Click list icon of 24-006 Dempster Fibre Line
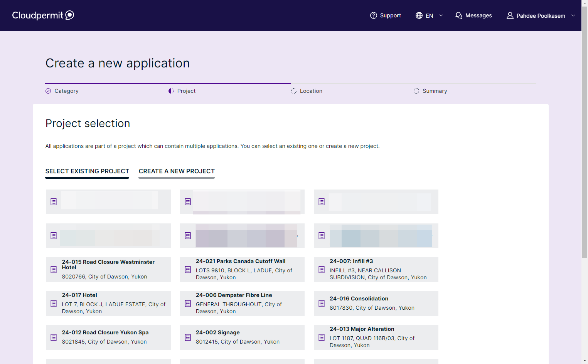This screenshot has width=588, height=364. click(188, 304)
